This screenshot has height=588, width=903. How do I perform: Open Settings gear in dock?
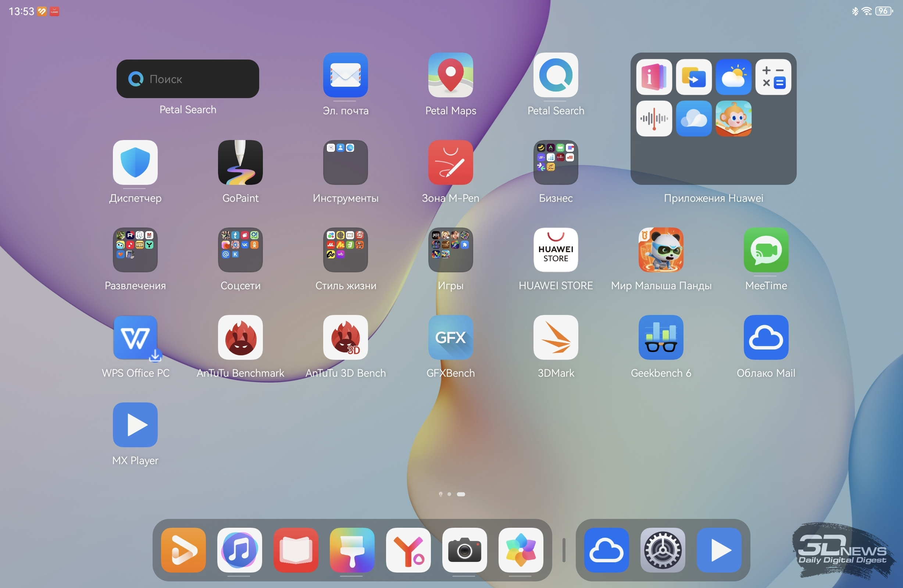[x=663, y=550]
